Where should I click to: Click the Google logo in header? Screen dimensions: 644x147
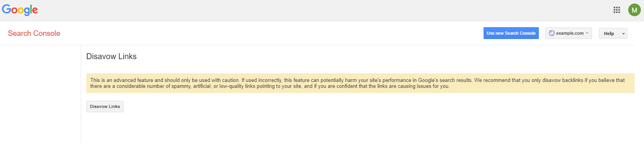[20, 10]
